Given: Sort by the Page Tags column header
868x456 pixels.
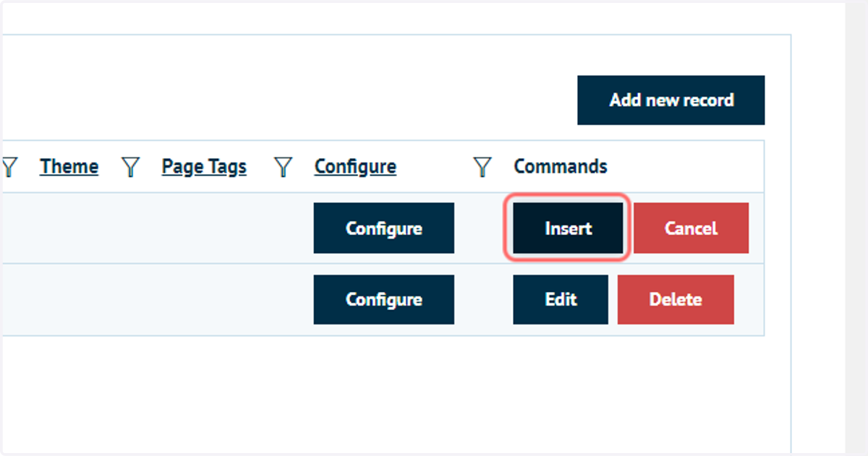Looking at the screenshot, I should pos(204,167).
